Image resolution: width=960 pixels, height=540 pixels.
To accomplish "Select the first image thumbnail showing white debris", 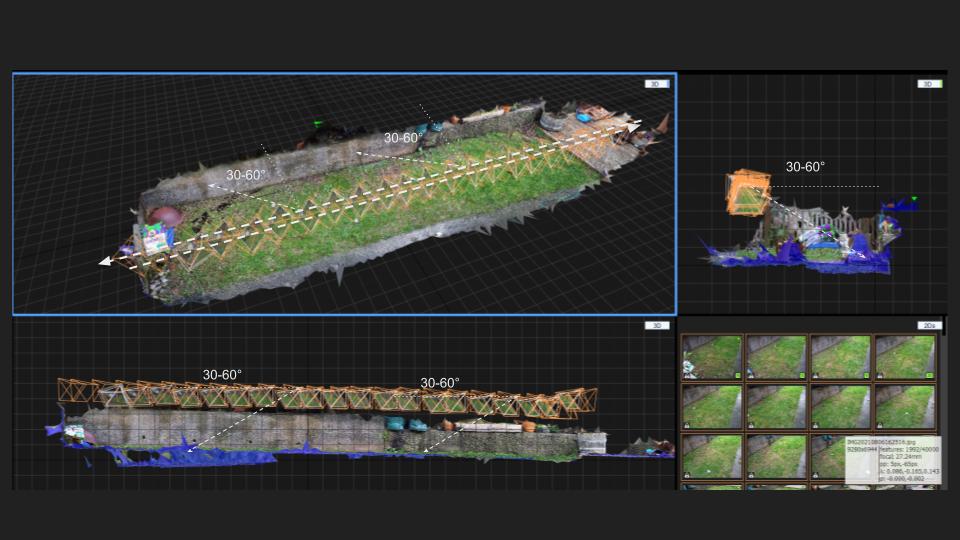I will (712, 357).
